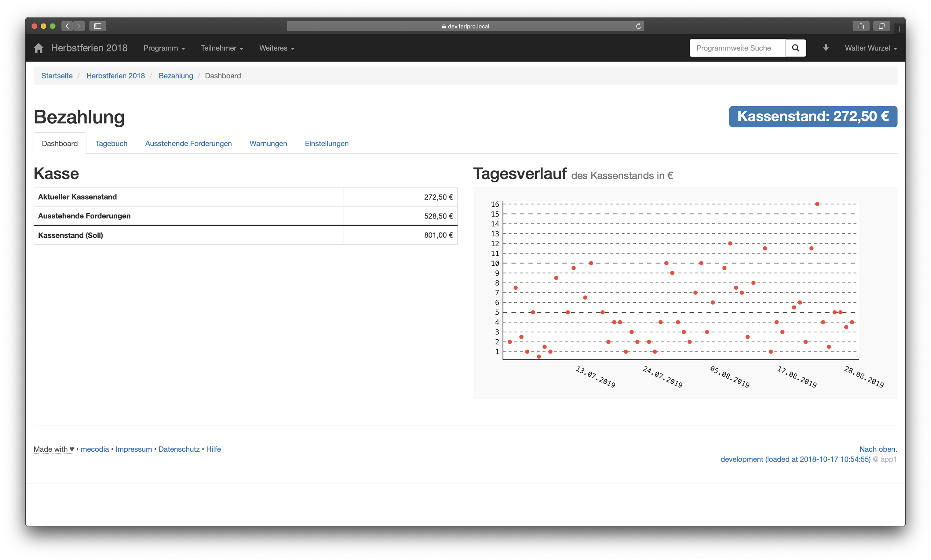Screen dimensions: 931x560
Task: Open a new browser tab
Action: click(x=900, y=29)
